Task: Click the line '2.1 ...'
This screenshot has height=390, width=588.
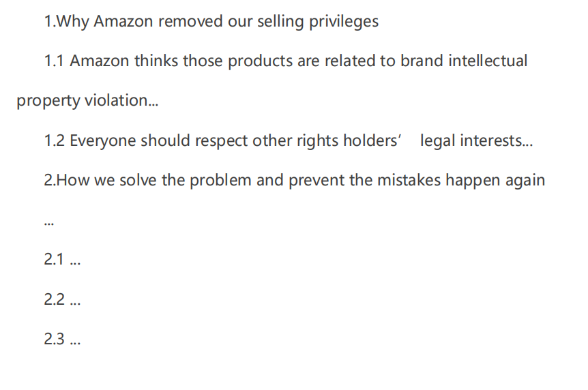Action: tap(62, 259)
